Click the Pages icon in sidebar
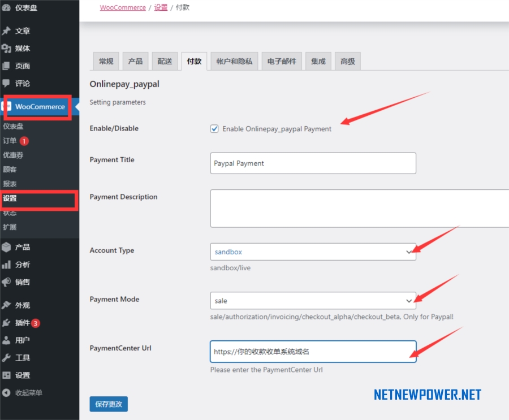509x420 pixels. coord(6,66)
